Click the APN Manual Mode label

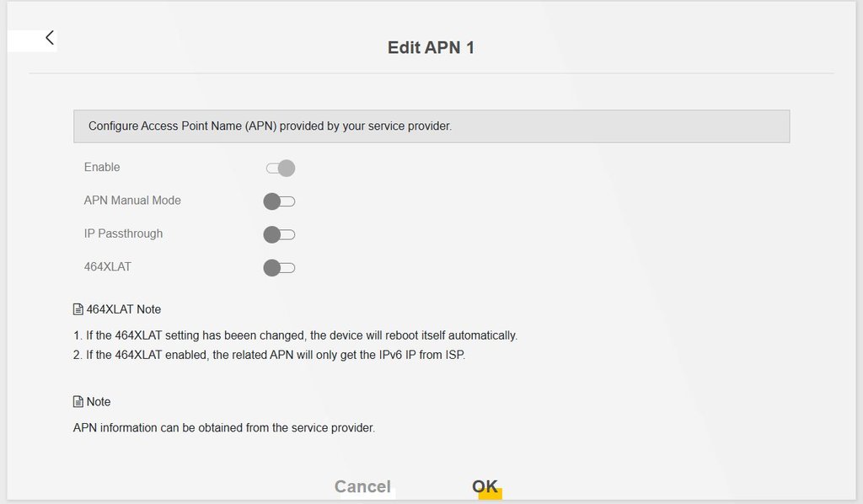[x=132, y=201]
